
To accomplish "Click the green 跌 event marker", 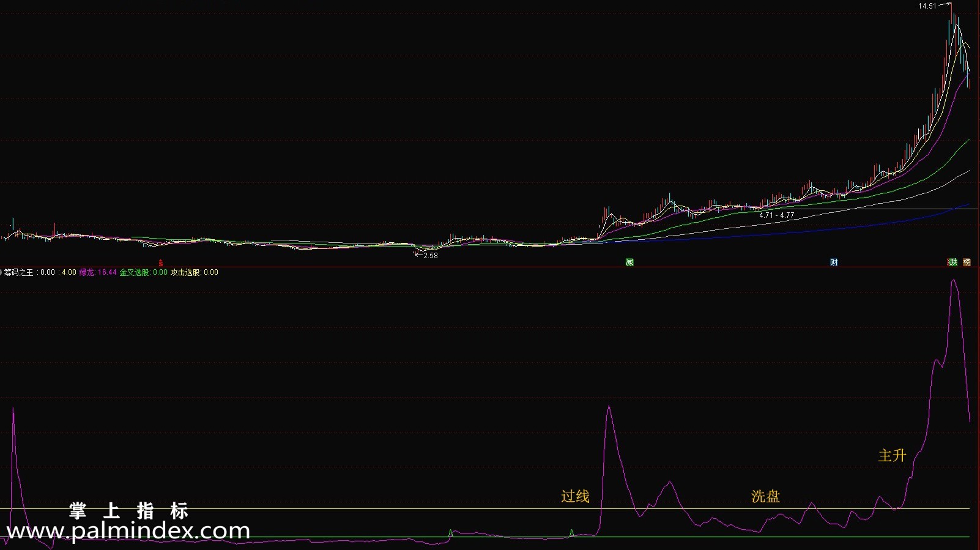I will [952, 262].
